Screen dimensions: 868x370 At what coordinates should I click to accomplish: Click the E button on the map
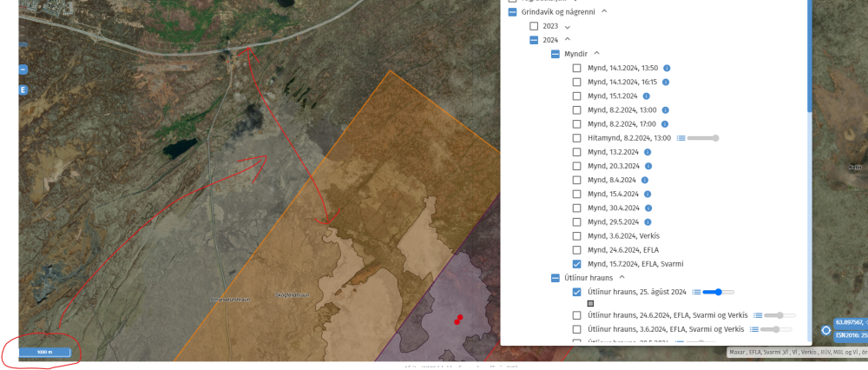(23, 90)
